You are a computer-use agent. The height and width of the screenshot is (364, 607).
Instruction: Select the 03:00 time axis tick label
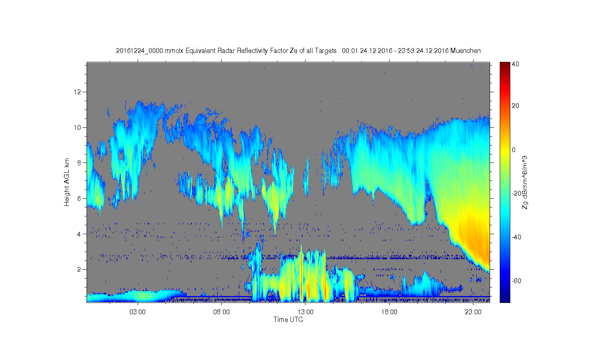pos(138,312)
